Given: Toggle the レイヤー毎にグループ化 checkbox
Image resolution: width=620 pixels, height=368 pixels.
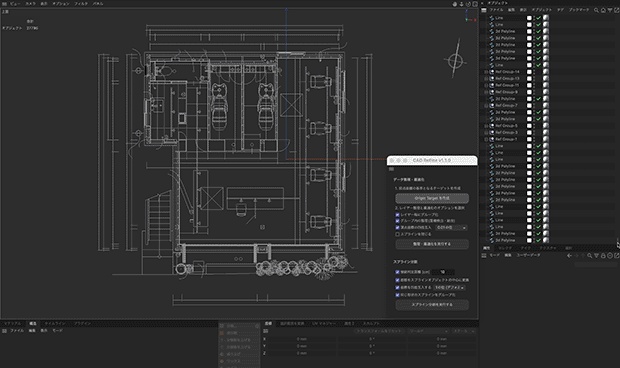Looking at the screenshot, I should tap(397, 215).
